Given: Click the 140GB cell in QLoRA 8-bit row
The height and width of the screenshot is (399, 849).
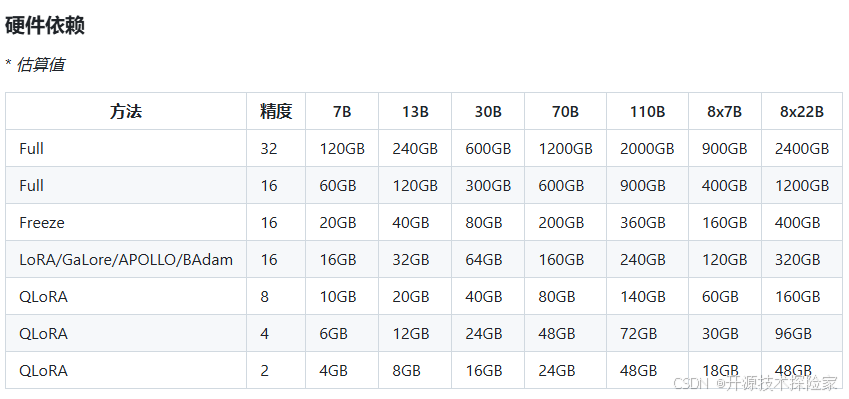Looking at the screenshot, I should click(643, 297).
